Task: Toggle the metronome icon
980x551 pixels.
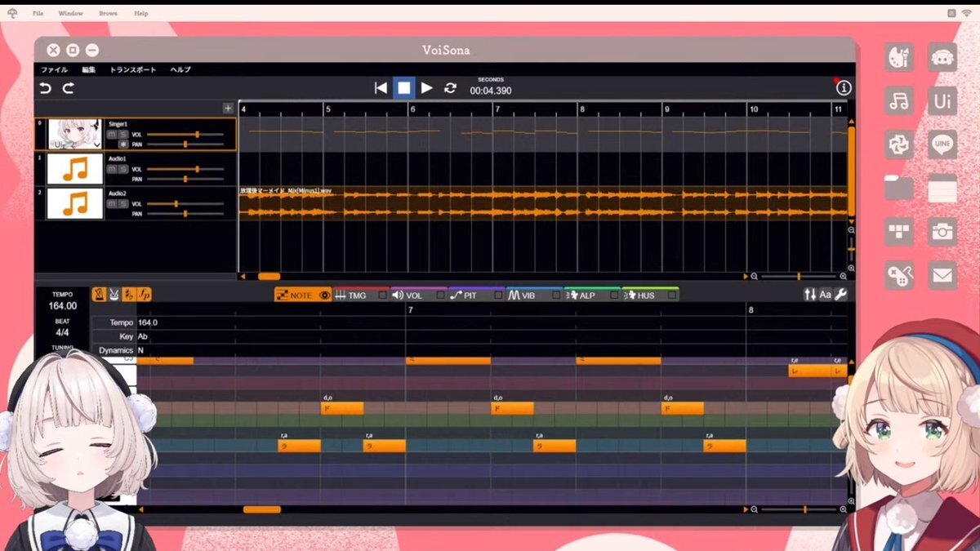Action: [x=99, y=295]
